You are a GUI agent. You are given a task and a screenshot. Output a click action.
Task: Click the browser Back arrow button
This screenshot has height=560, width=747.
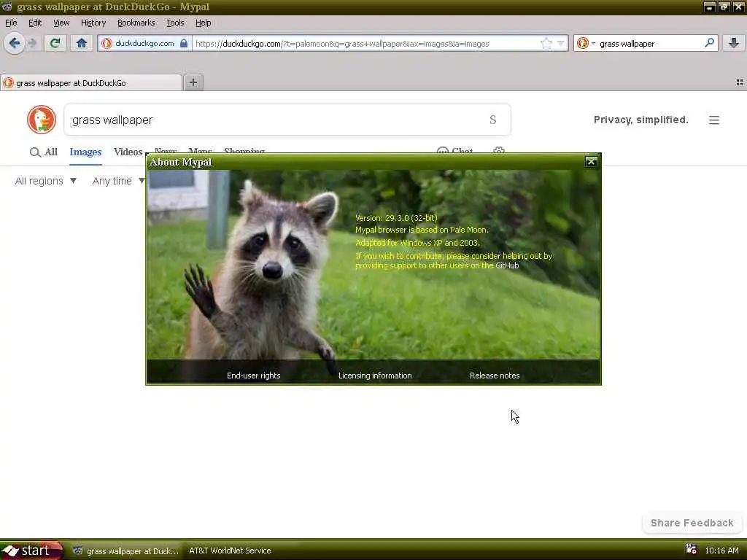15,43
